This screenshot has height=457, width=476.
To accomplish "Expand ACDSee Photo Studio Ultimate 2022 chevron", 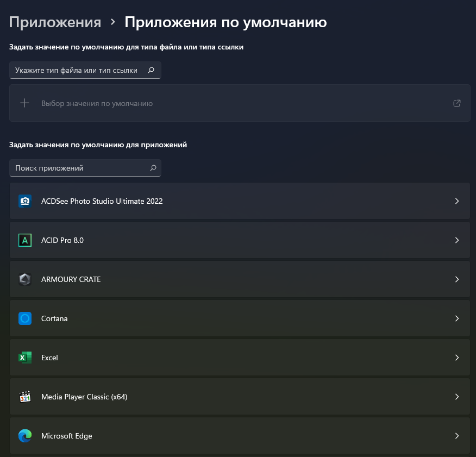I will click(457, 201).
